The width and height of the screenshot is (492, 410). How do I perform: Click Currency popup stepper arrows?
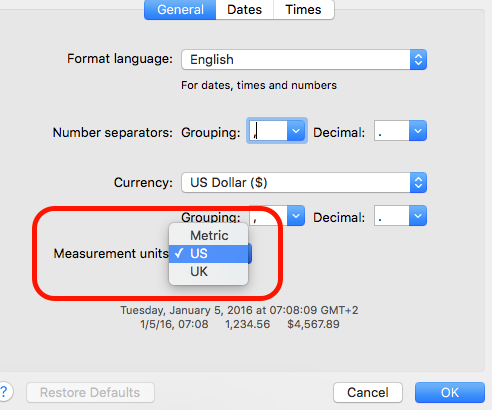tap(418, 183)
